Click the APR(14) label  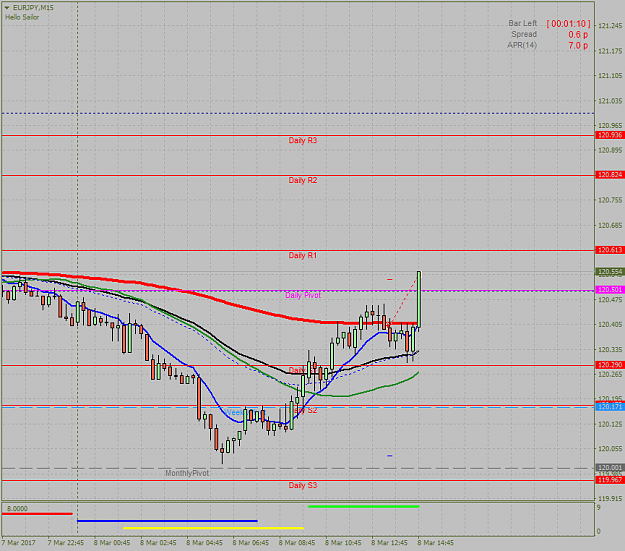tap(522, 45)
